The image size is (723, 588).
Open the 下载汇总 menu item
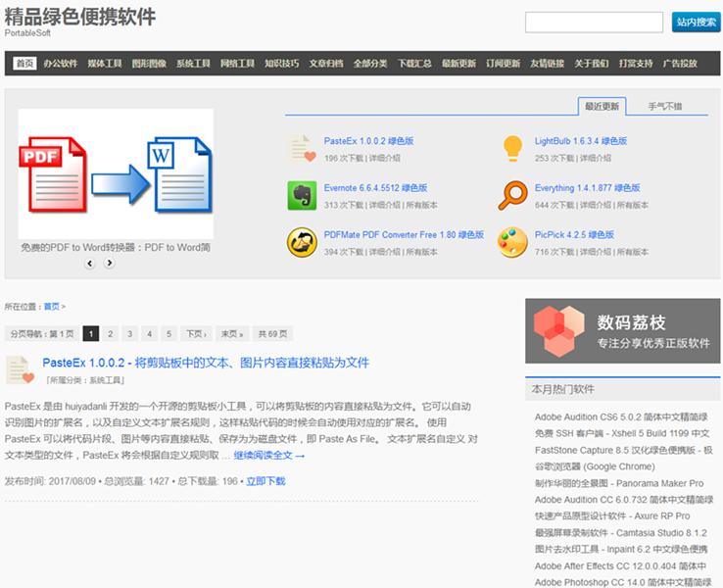pos(414,63)
